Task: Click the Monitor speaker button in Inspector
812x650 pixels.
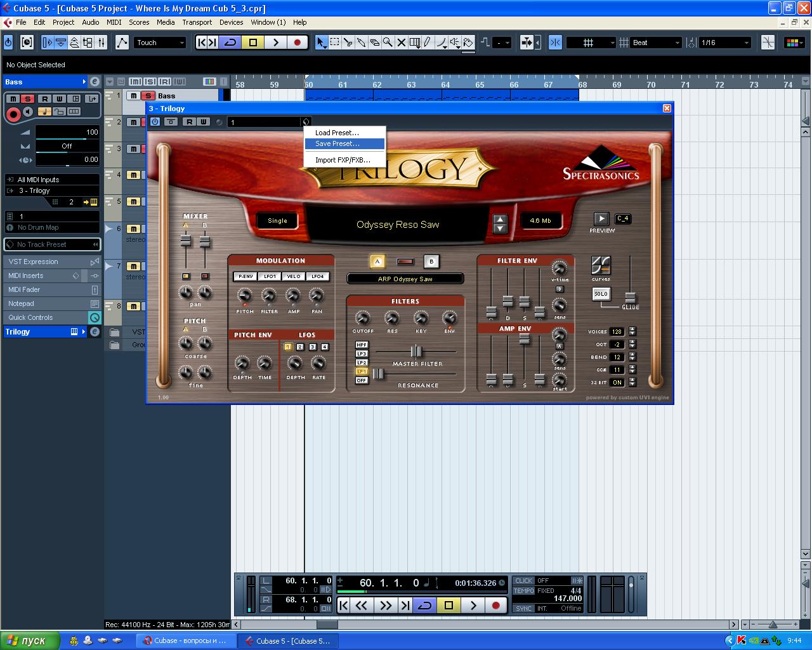Action: [28, 112]
